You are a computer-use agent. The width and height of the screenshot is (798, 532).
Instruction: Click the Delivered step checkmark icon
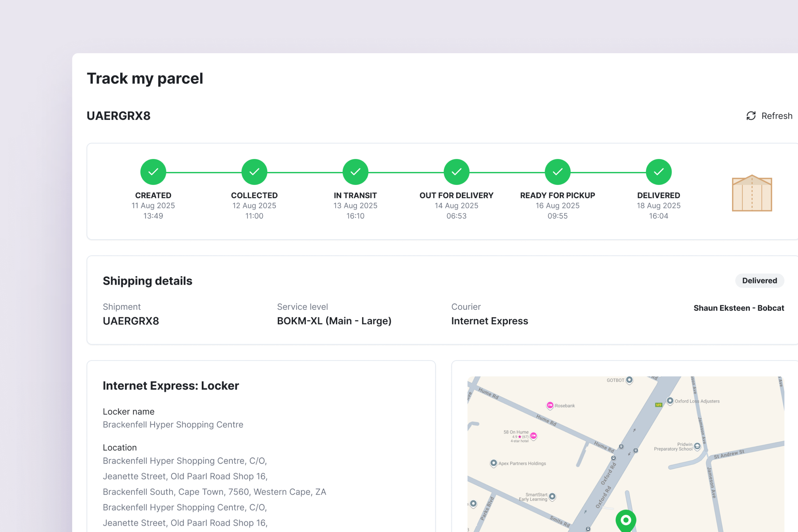click(x=659, y=172)
